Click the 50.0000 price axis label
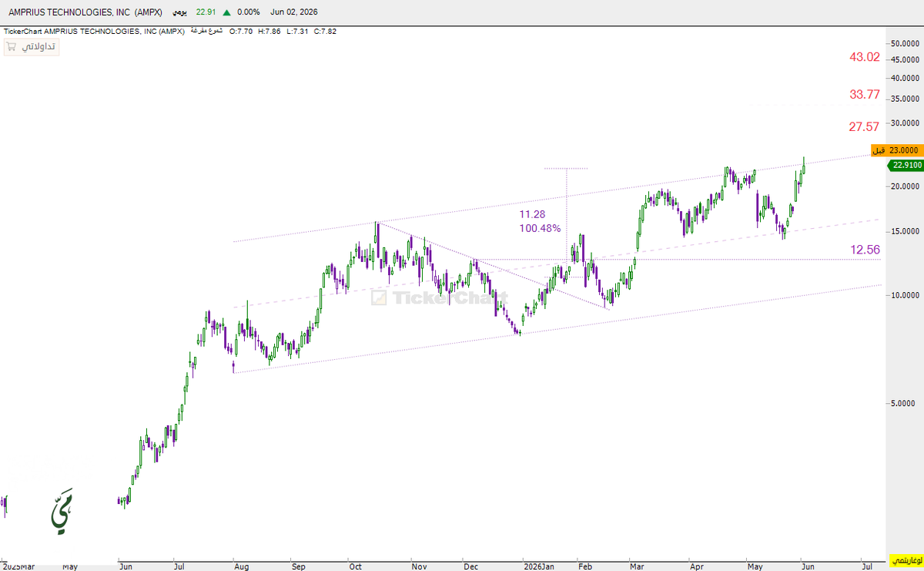The height and width of the screenshot is (571, 924). click(906, 43)
